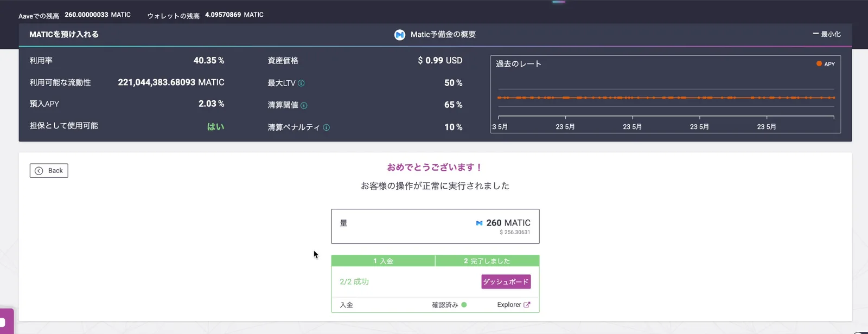868x334 pixels.
Task: Click the 確認済み confirmation label
Action: (445, 305)
